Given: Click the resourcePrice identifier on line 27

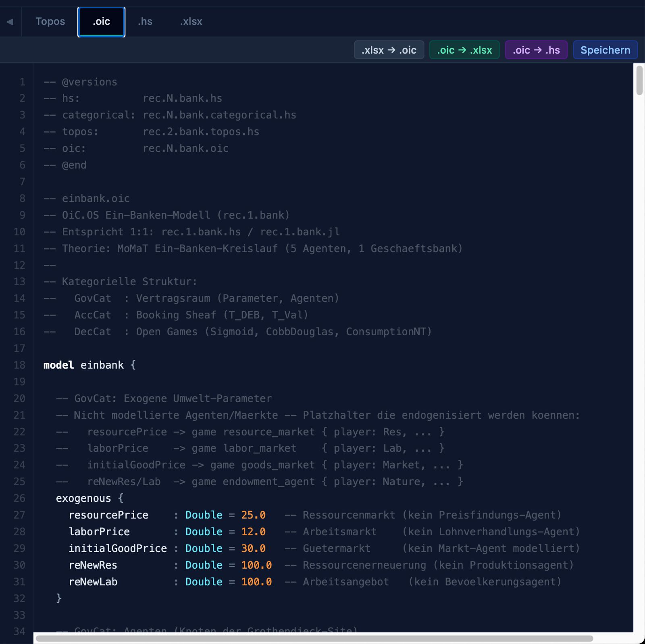Looking at the screenshot, I should coord(108,515).
